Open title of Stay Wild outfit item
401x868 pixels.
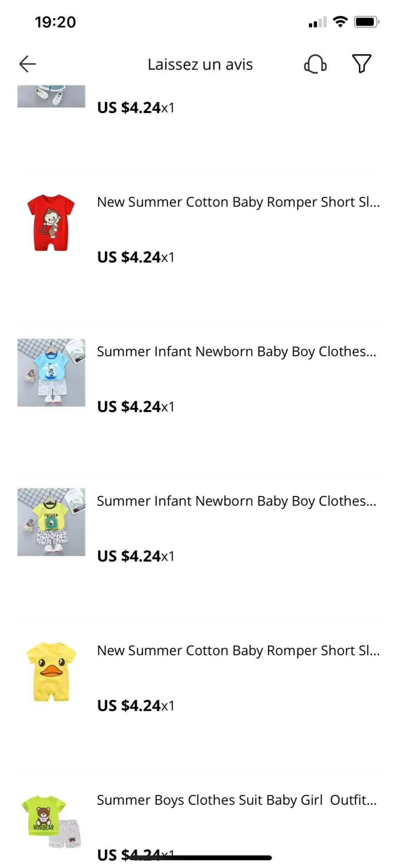(x=236, y=501)
